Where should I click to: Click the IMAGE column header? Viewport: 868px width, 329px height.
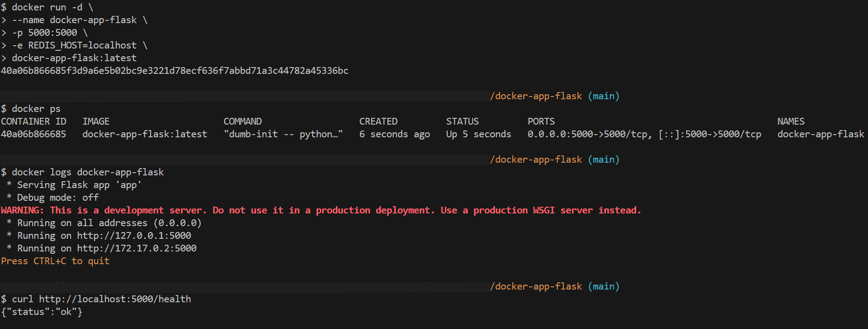tap(96, 121)
